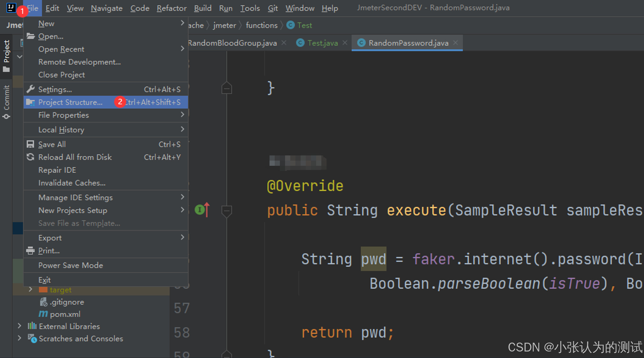The image size is (644, 358).
Task: Click the Maven pom.xml file icon
Action: (43, 314)
